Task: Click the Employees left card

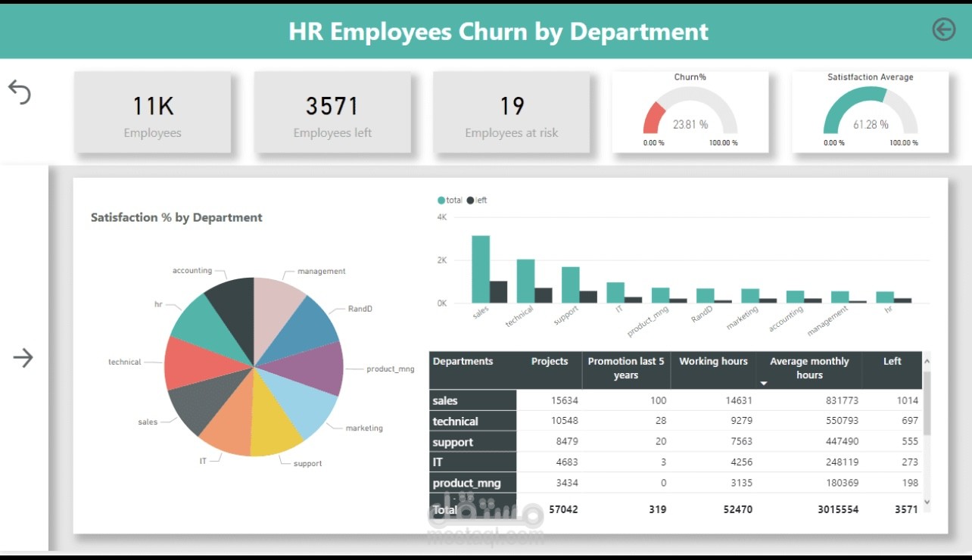Action: point(332,112)
